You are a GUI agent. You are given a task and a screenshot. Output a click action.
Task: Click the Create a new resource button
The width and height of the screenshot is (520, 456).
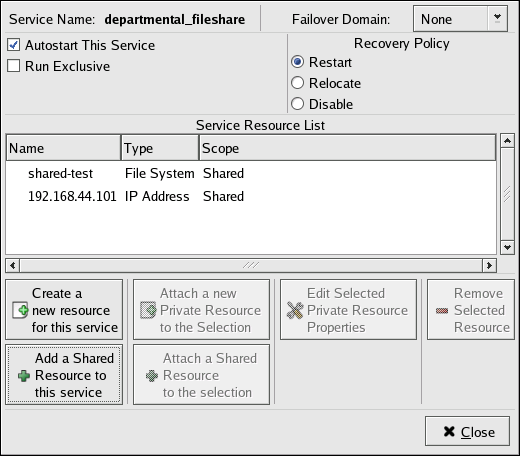pos(64,310)
